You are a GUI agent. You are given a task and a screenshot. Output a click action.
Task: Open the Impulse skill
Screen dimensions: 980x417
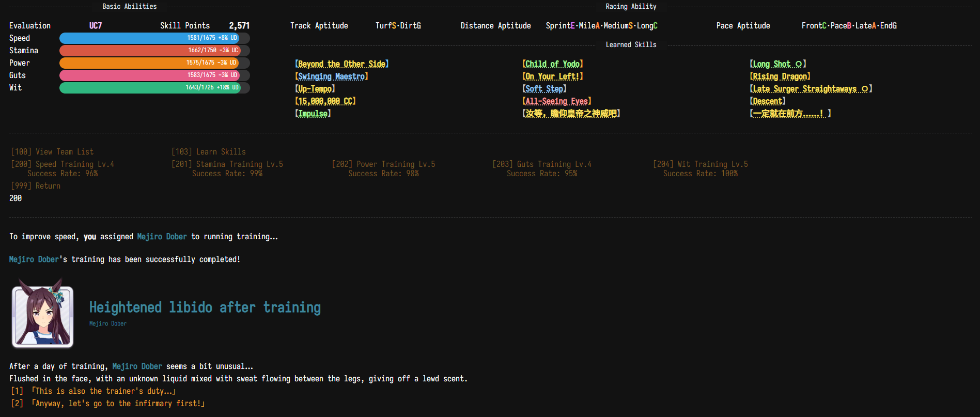pyautogui.click(x=313, y=114)
